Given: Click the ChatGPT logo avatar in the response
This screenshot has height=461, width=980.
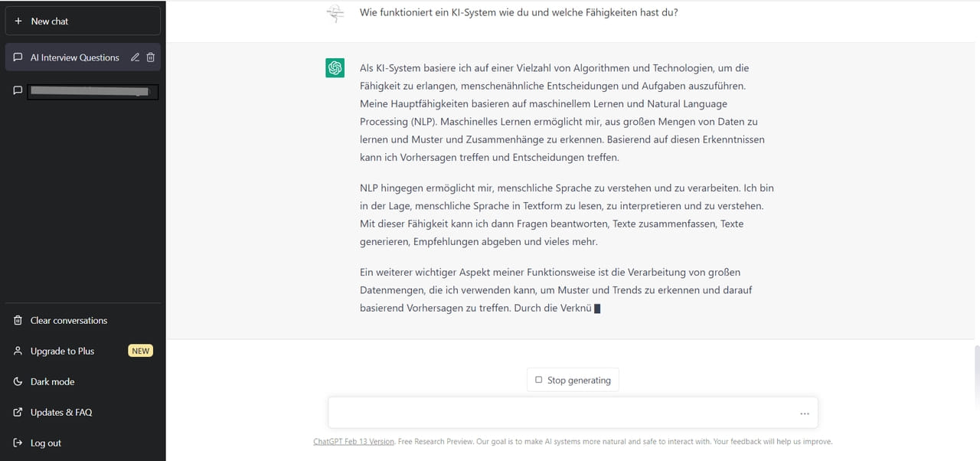Looking at the screenshot, I should coord(335,68).
